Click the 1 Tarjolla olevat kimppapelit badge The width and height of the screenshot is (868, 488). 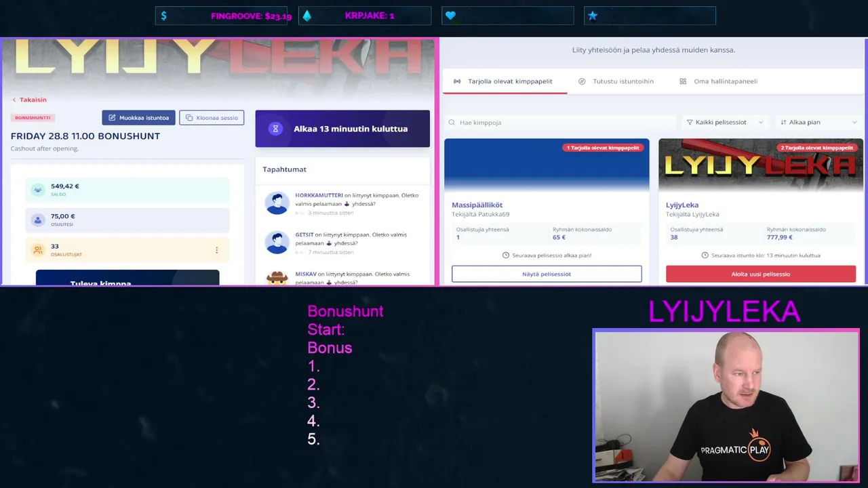point(604,148)
